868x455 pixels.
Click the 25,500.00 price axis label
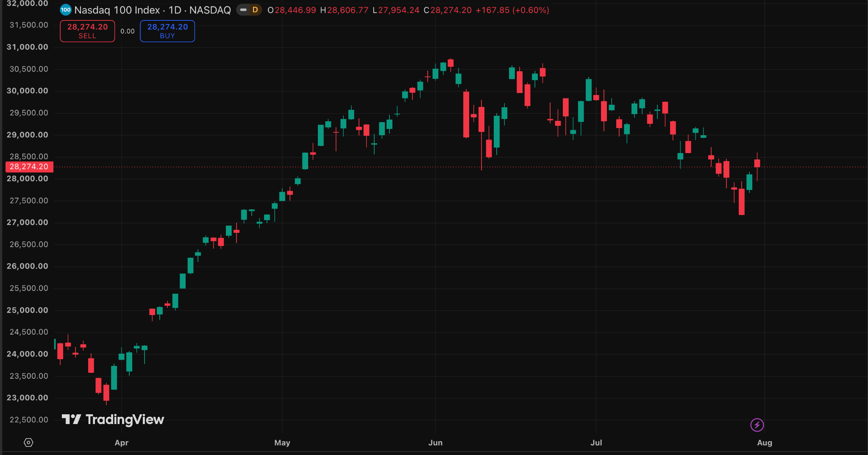pyautogui.click(x=29, y=288)
